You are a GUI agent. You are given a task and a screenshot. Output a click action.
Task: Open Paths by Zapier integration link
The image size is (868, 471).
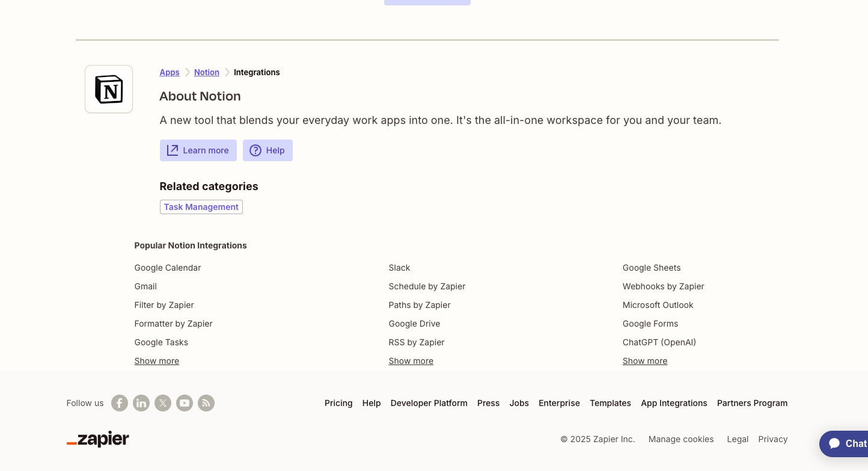[420, 305]
